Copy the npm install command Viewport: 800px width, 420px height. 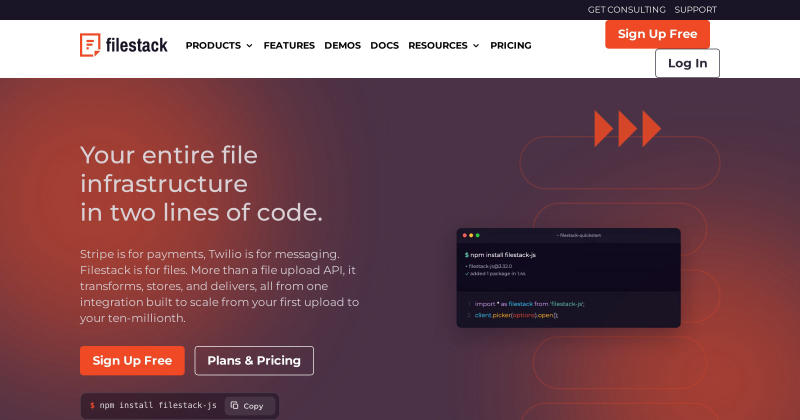[x=249, y=406]
